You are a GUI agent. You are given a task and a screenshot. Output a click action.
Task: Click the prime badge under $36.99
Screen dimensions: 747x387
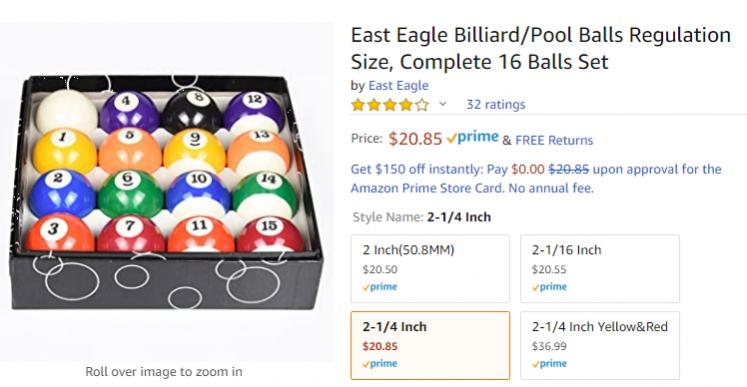point(549,364)
